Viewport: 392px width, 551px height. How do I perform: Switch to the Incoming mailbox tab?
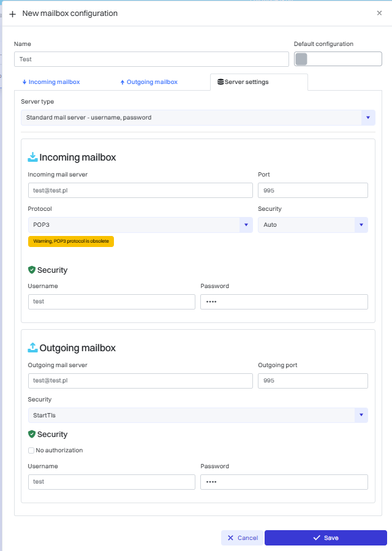(x=51, y=82)
